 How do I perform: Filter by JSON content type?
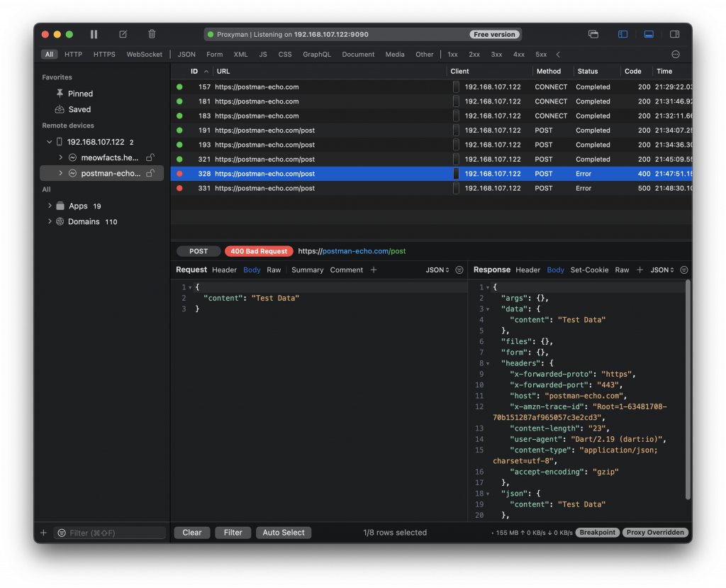(x=186, y=54)
